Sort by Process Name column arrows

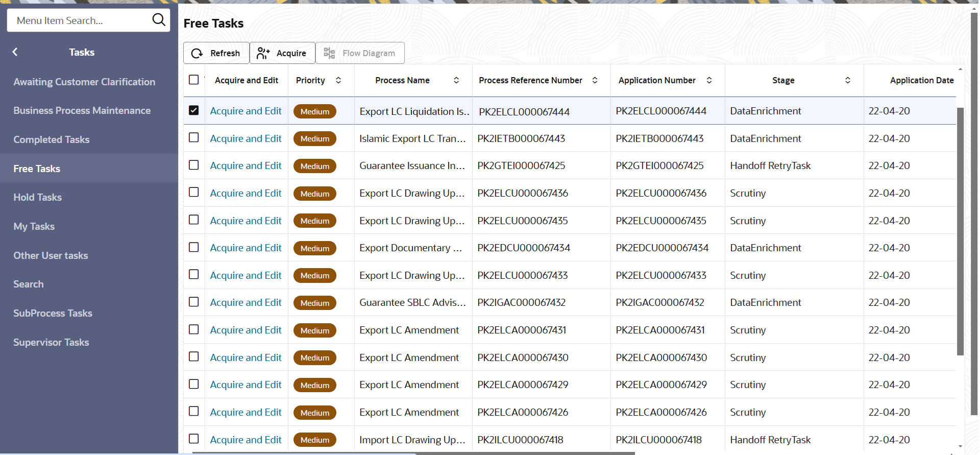coord(456,80)
